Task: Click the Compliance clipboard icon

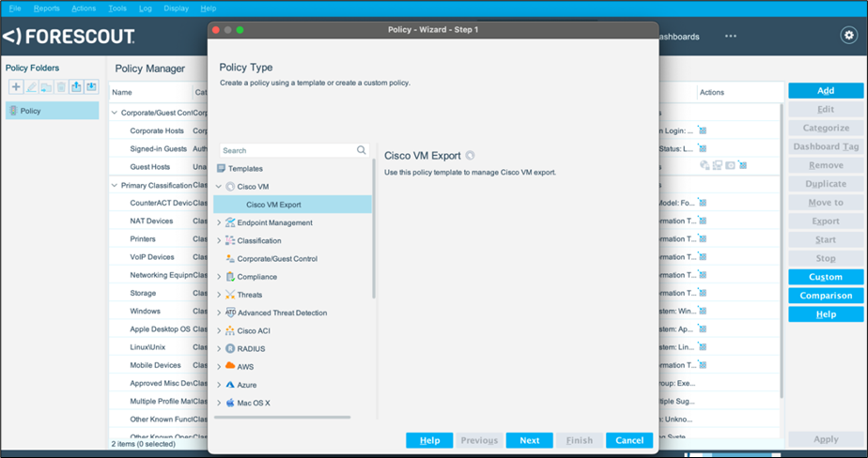Action: [230, 277]
